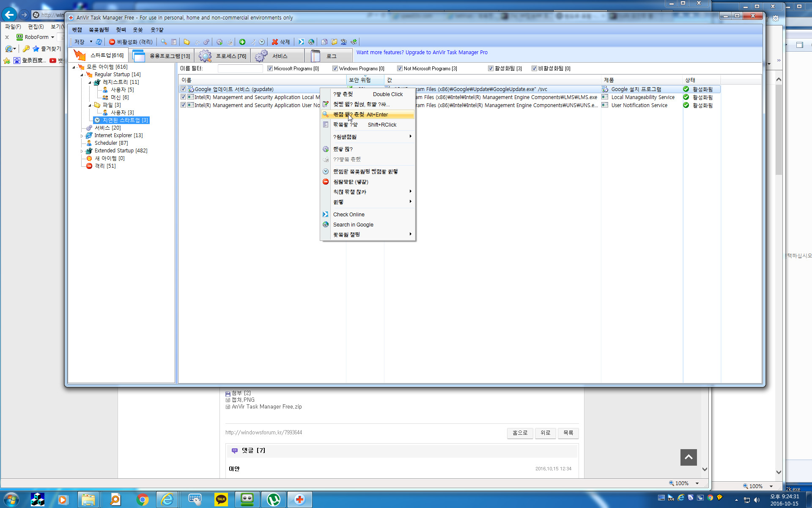The height and width of the screenshot is (508, 812).
Task: Click the 목록 button on the webpage
Action: pos(568,433)
